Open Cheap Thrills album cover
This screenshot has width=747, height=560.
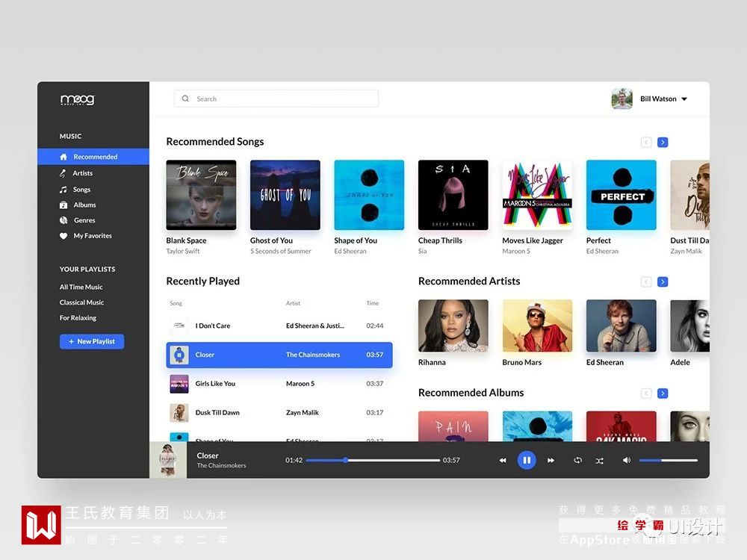[453, 195]
